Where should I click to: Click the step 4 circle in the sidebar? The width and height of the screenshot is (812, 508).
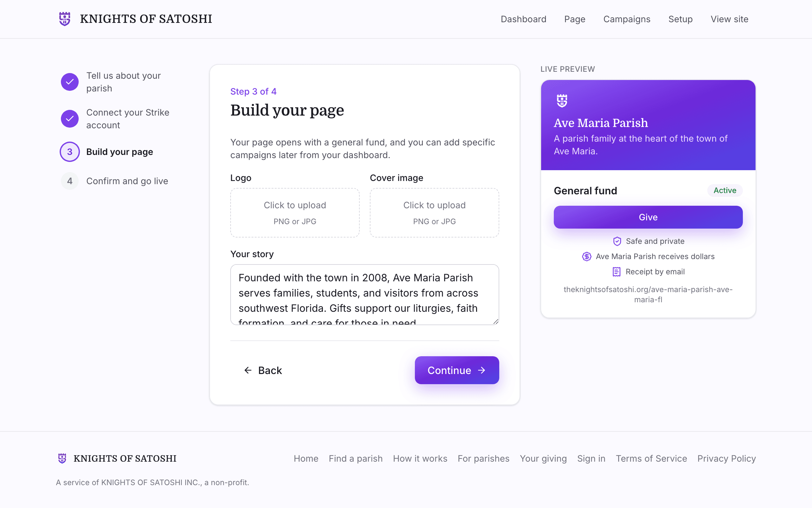pyautogui.click(x=70, y=181)
